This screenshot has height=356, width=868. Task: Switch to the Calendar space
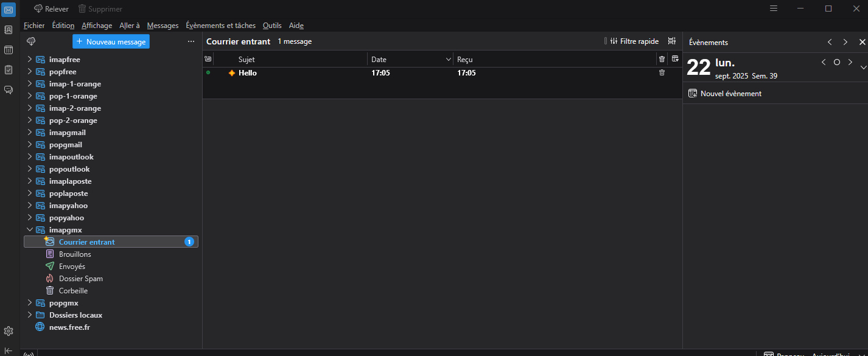point(9,50)
